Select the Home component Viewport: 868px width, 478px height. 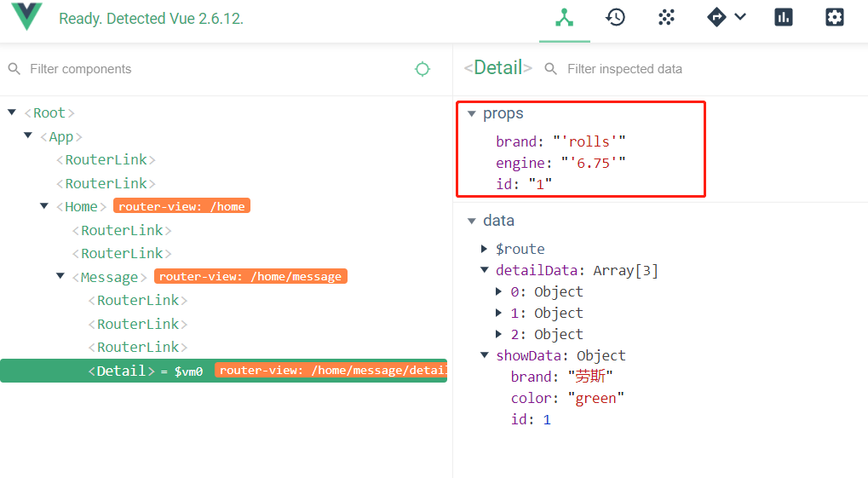(x=81, y=206)
